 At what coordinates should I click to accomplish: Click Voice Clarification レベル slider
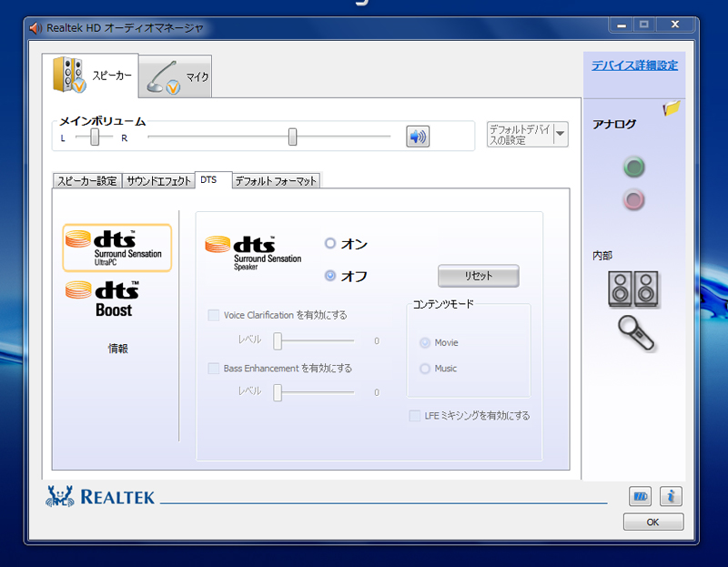278,341
